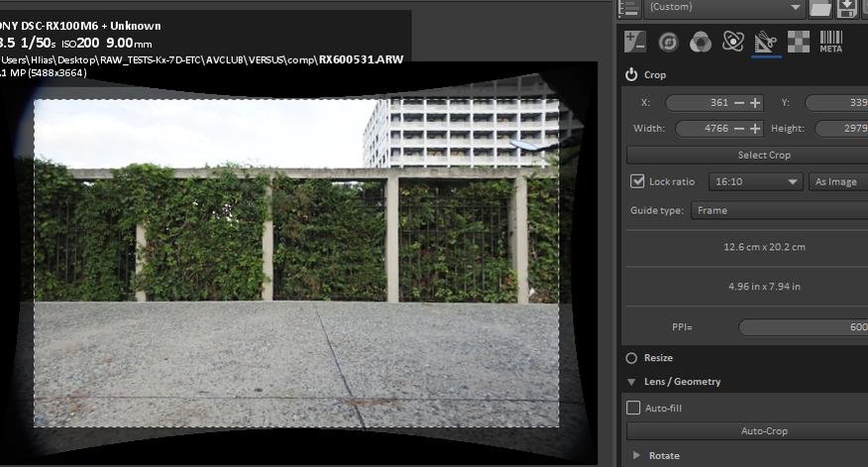Enable the Resize tool toggle
Viewport: 868px width, 467px height.
[631, 358]
